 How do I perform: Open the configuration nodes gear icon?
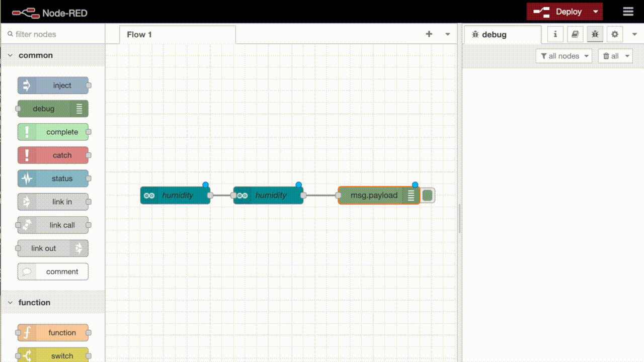tap(614, 34)
